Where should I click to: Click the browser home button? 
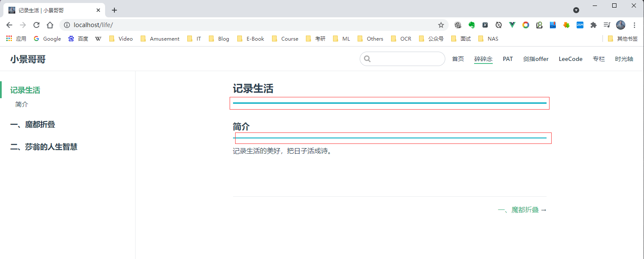click(50, 25)
